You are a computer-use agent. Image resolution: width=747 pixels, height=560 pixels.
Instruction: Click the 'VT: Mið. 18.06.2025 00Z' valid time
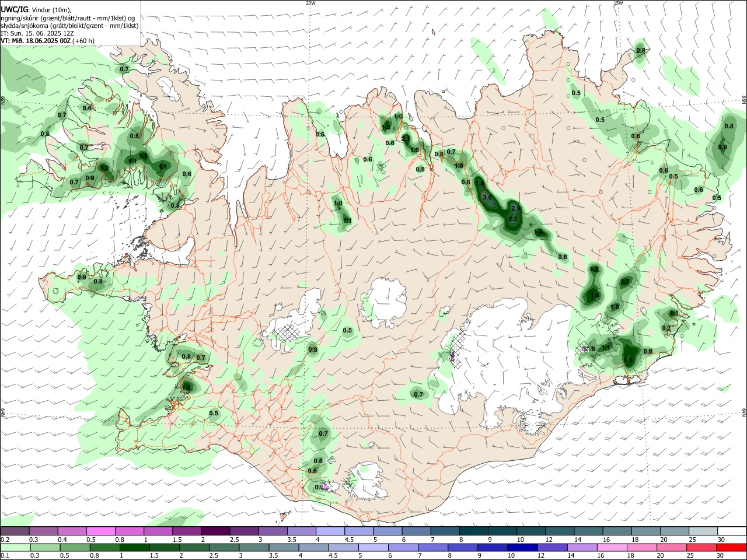[35, 41]
